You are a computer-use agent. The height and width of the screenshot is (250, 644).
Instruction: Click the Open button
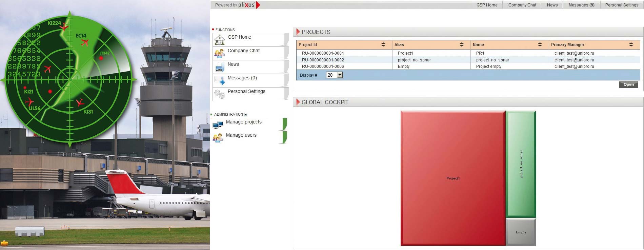628,84
